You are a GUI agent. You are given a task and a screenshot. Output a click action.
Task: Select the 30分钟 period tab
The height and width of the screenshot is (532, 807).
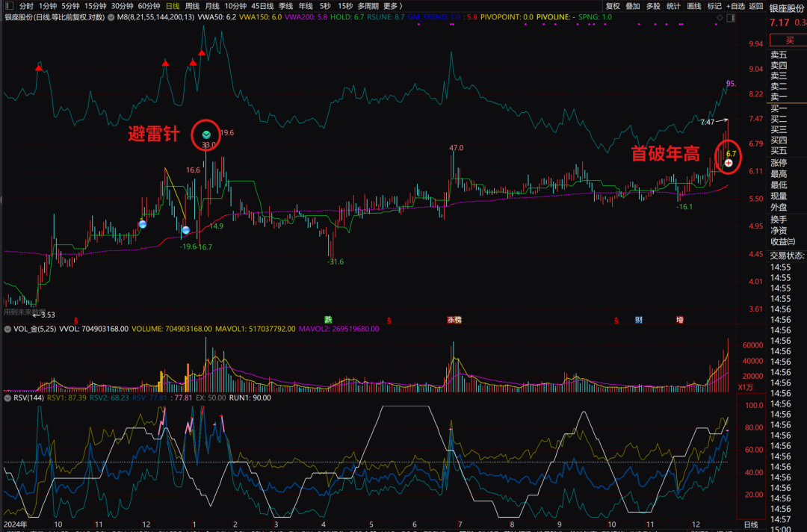(122, 6)
